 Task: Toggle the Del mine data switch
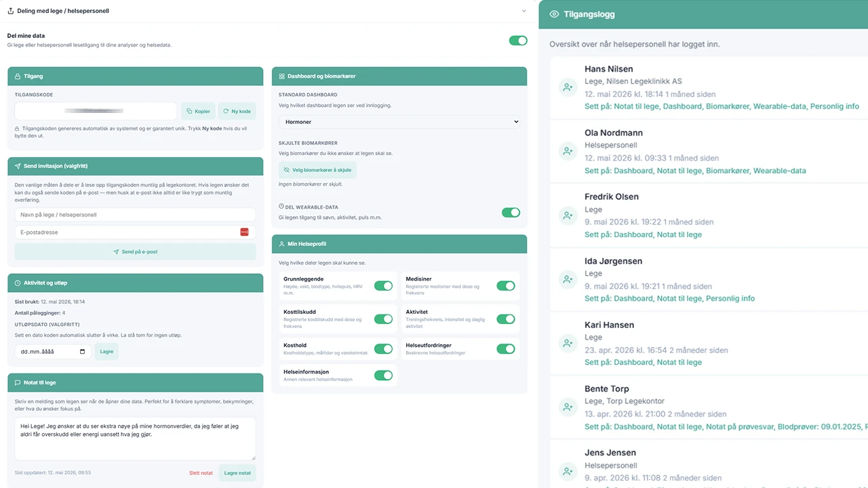(x=518, y=41)
